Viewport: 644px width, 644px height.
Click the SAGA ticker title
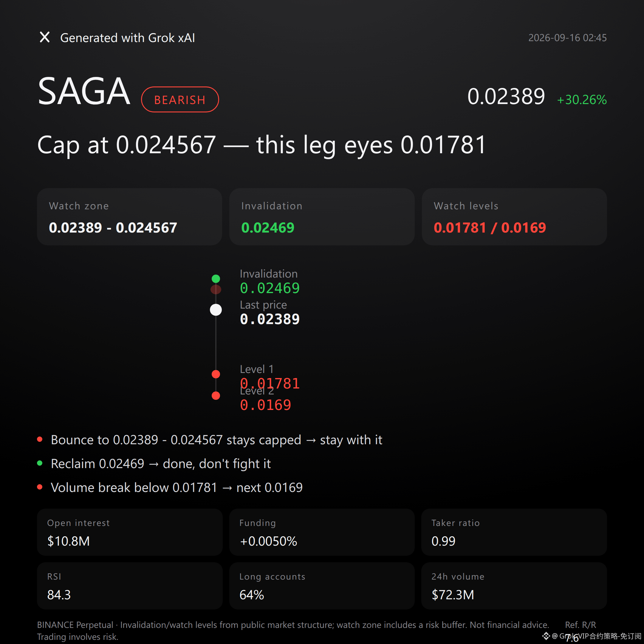pos(84,91)
